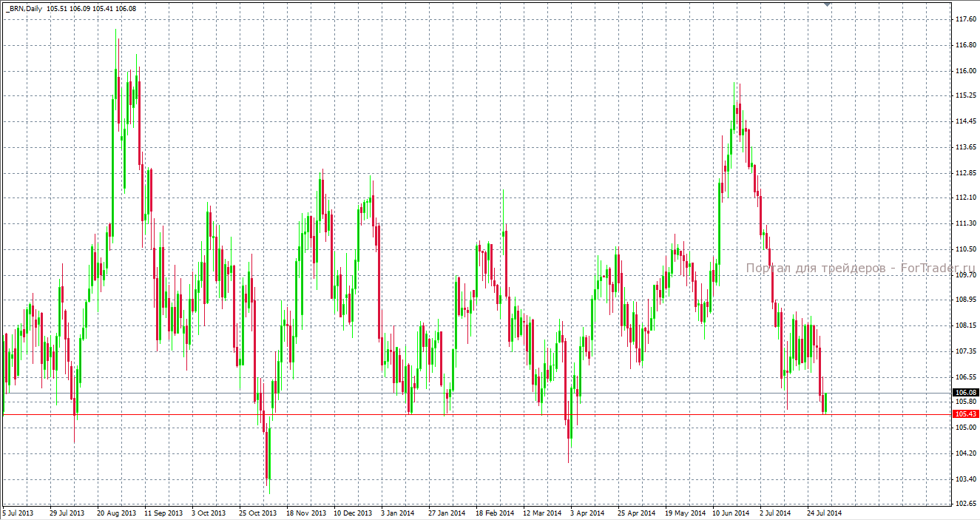This screenshot has height=520, width=980.
Task: Click the 109.70 price scale label
Action: (965, 274)
